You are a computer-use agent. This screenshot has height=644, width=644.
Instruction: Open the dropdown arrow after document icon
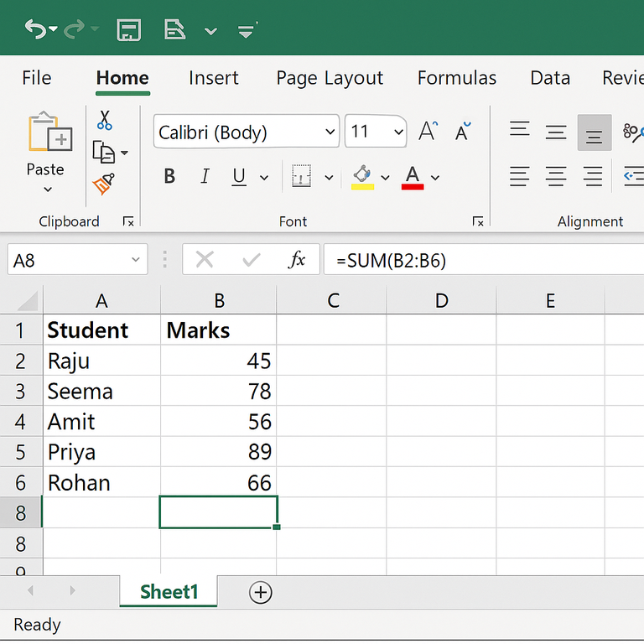pyautogui.click(x=210, y=31)
